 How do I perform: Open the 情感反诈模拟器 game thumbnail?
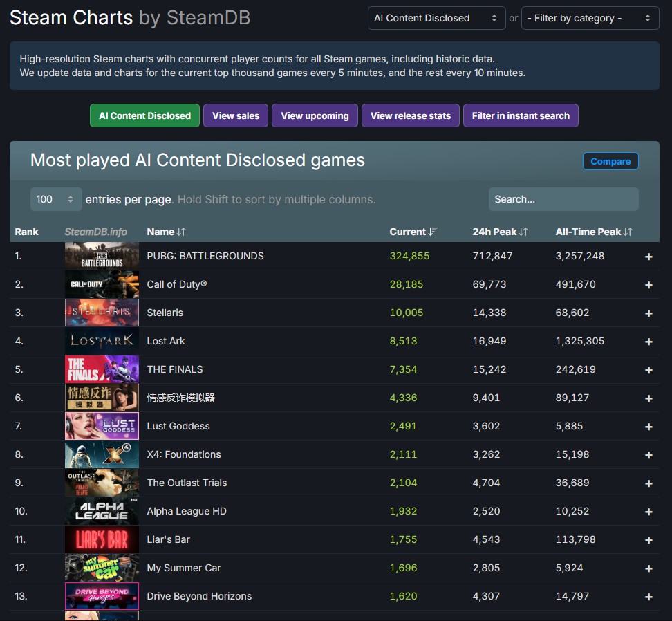click(x=102, y=397)
